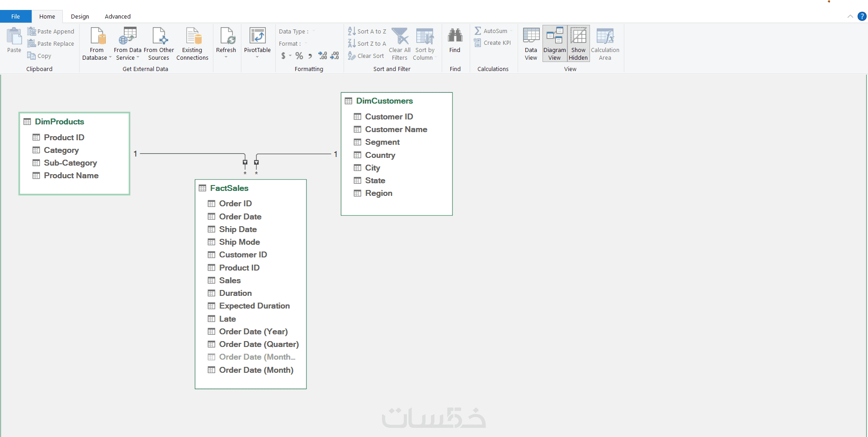Select Product ID column in DimProducts
868x437 pixels.
(64, 138)
